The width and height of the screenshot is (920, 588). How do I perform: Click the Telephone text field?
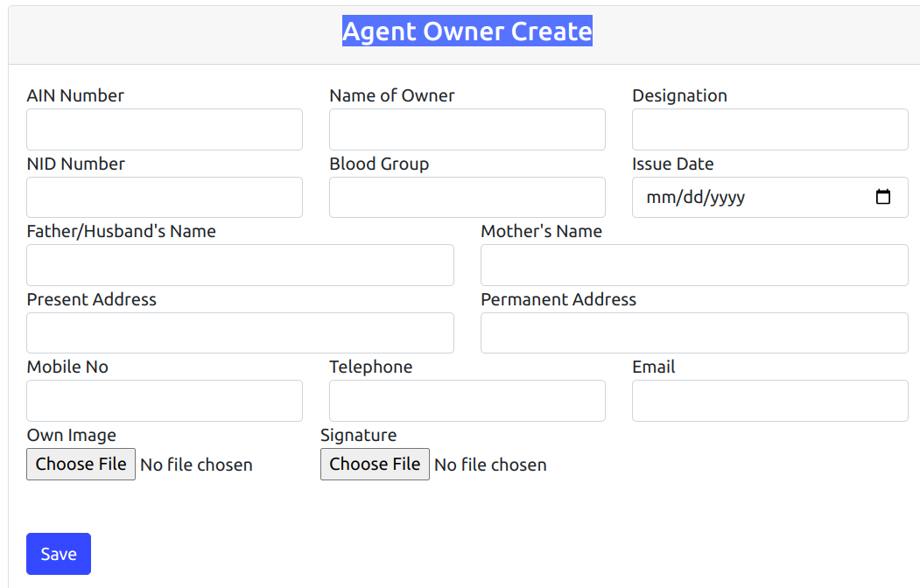pyautogui.click(x=467, y=401)
